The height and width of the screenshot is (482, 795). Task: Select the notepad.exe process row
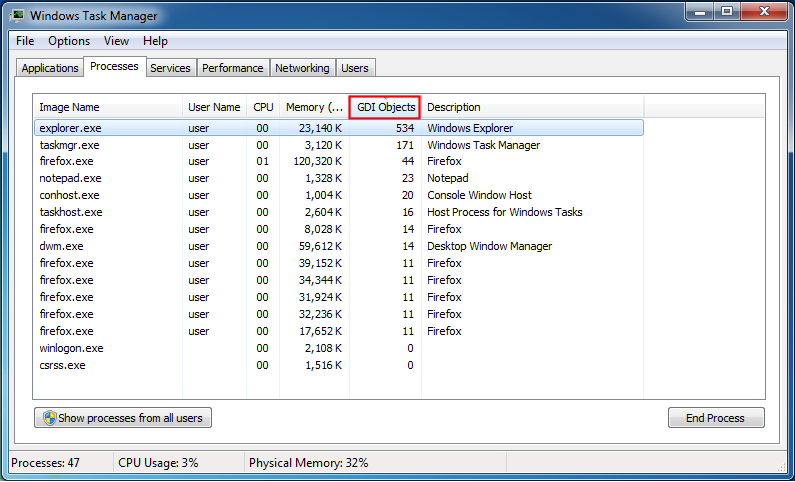[x=70, y=178]
